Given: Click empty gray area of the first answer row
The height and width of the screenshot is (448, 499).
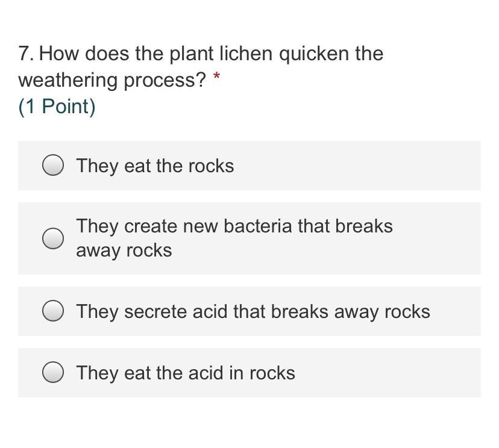Looking at the screenshot, I should tap(362, 166).
